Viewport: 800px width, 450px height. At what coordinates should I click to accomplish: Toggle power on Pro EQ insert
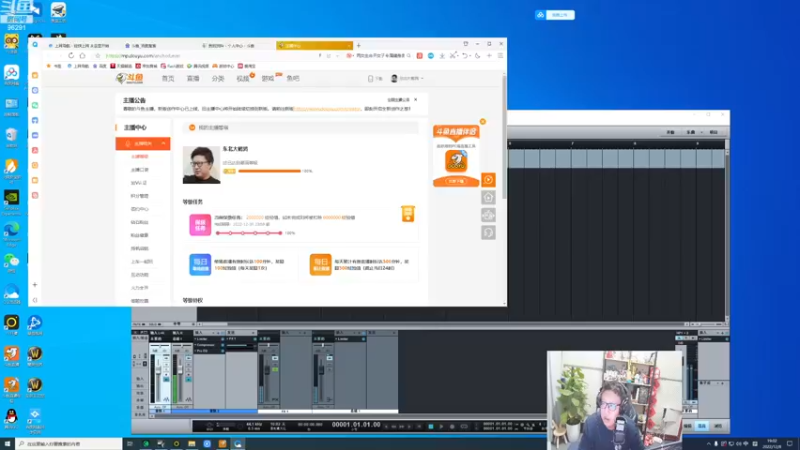tap(222, 351)
